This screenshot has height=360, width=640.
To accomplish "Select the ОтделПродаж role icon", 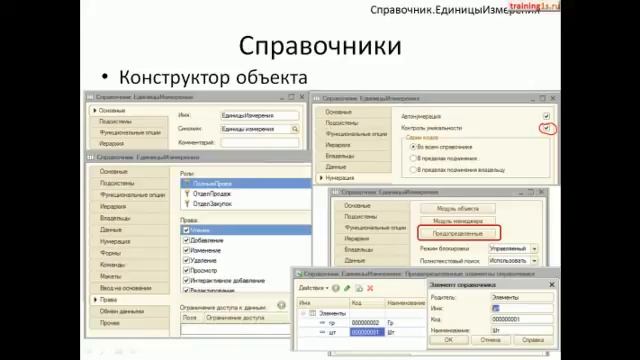I will click(187, 193).
